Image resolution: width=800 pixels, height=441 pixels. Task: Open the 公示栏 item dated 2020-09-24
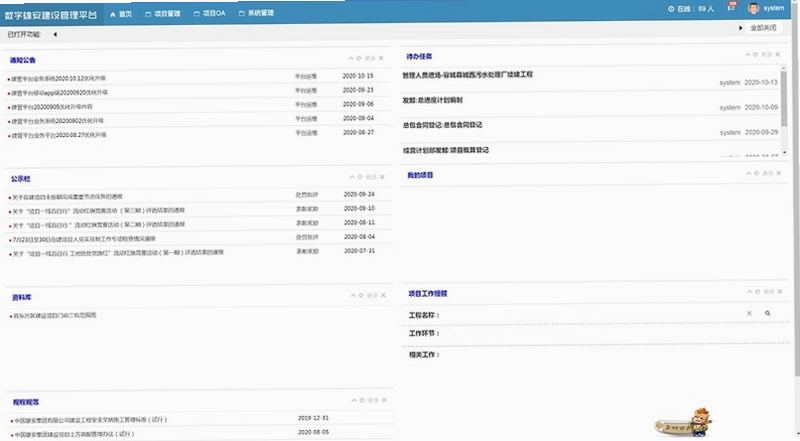tap(67, 197)
